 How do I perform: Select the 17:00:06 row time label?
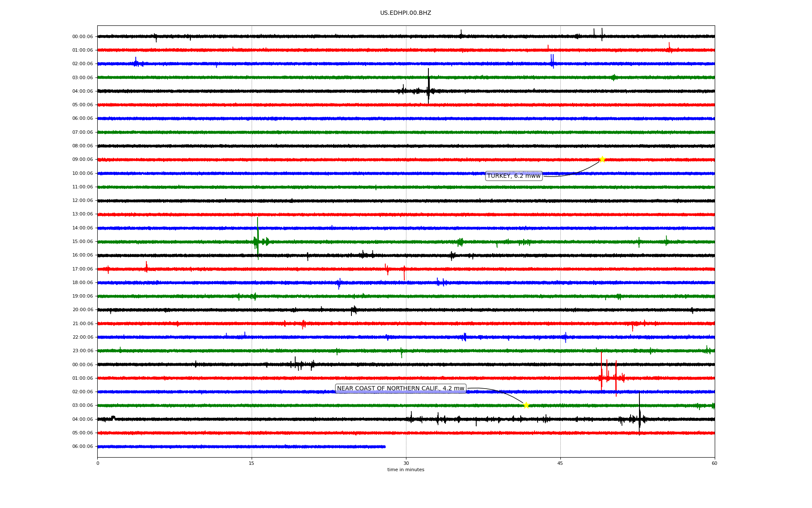[82, 269]
